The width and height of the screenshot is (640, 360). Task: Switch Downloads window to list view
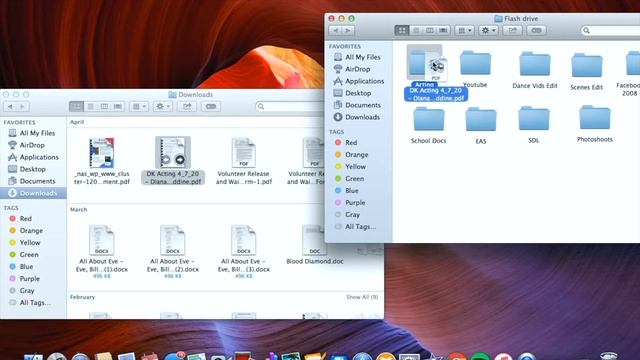pos(91,107)
